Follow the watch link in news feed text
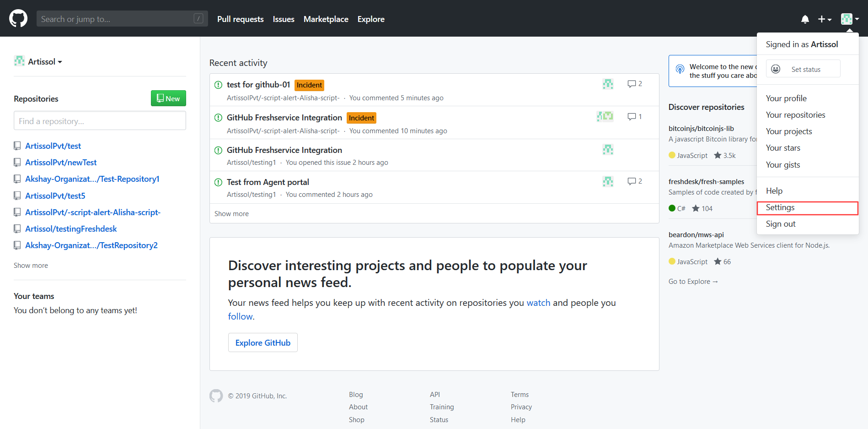 click(538, 303)
